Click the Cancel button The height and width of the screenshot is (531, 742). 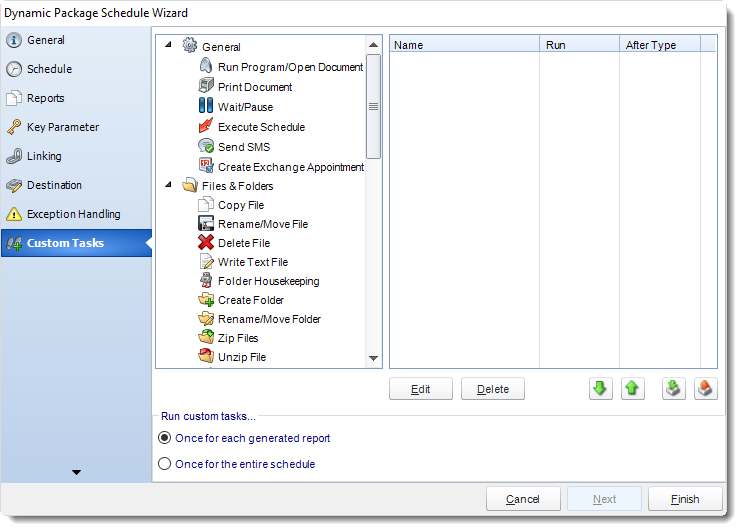tap(523, 499)
